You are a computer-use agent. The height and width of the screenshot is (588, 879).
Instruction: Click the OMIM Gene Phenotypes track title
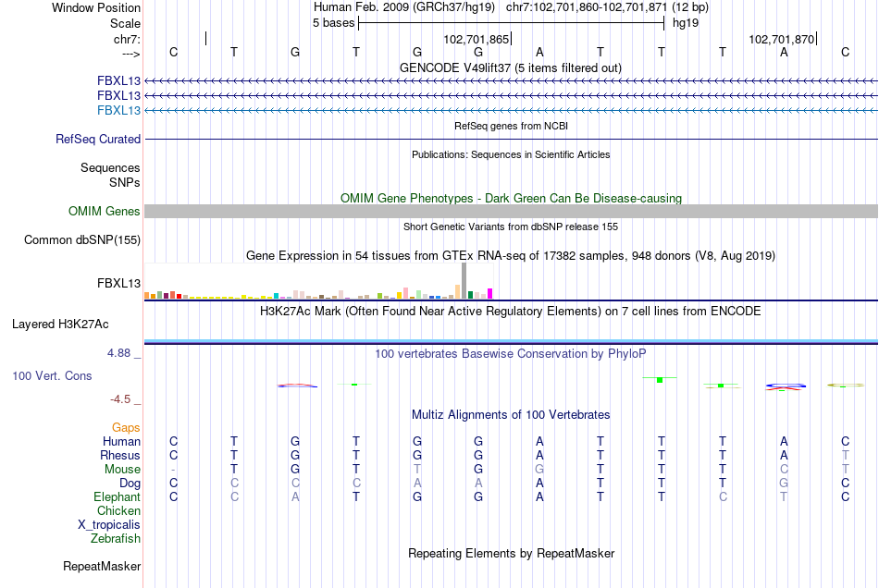[511, 198]
